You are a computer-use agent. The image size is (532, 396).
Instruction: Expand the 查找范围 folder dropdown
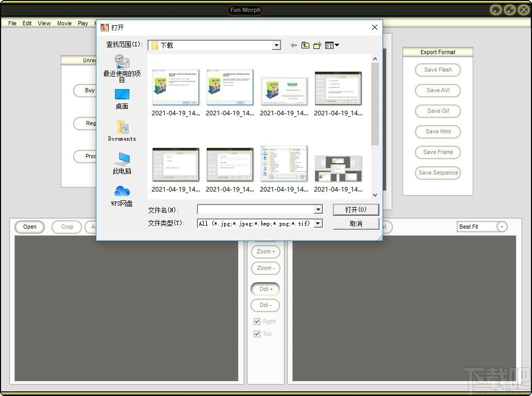click(276, 45)
